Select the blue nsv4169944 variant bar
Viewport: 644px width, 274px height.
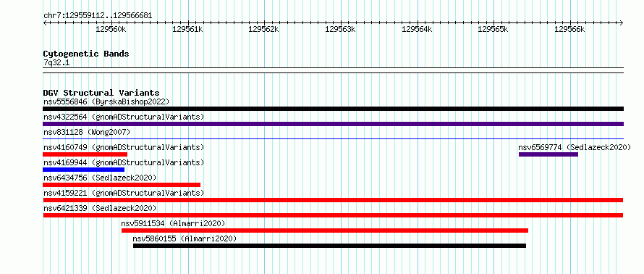click(83, 170)
